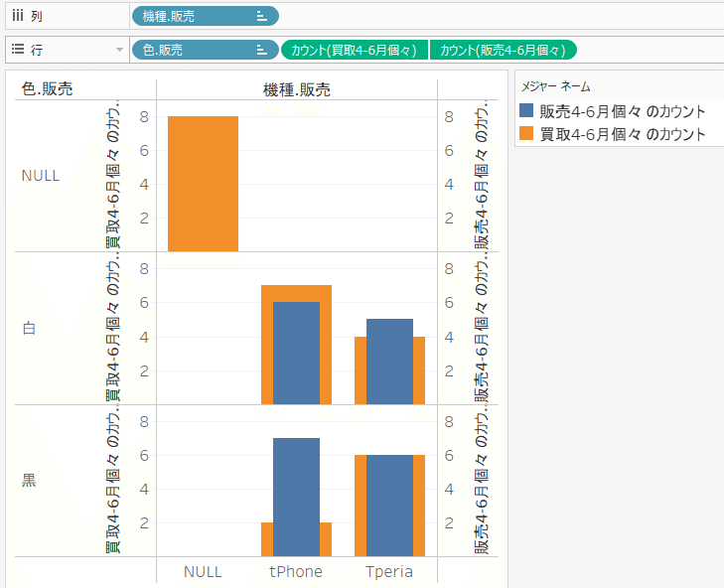724x588 pixels.
Task: Select the NULL column label at bottom
Action: point(203,571)
